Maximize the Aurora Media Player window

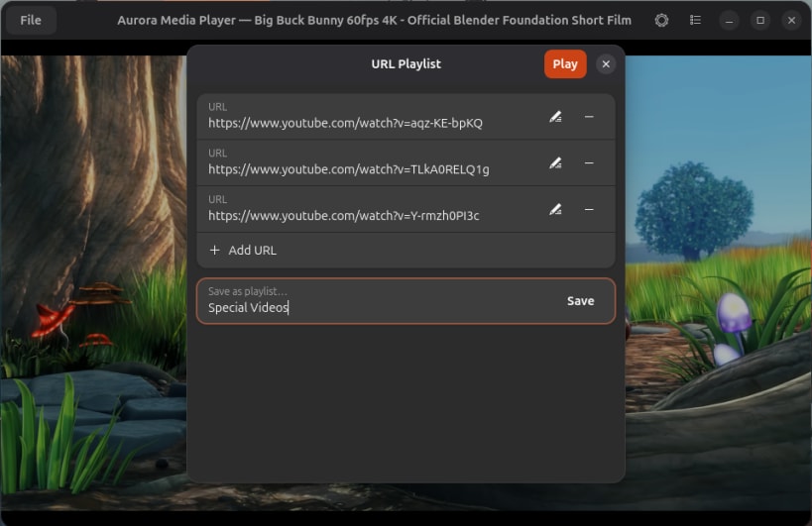(x=760, y=20)
